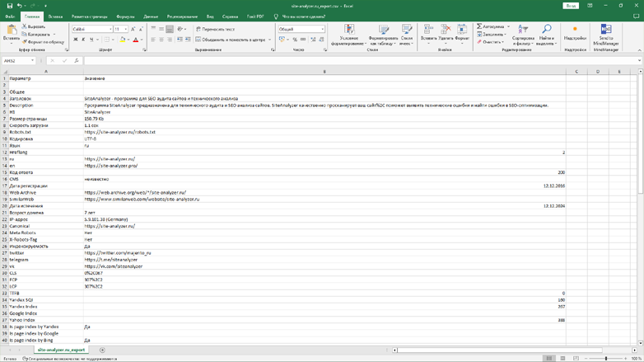Toggle top vertical alignment
Viewport: 644px width, 362px height.
pos(153,29)
